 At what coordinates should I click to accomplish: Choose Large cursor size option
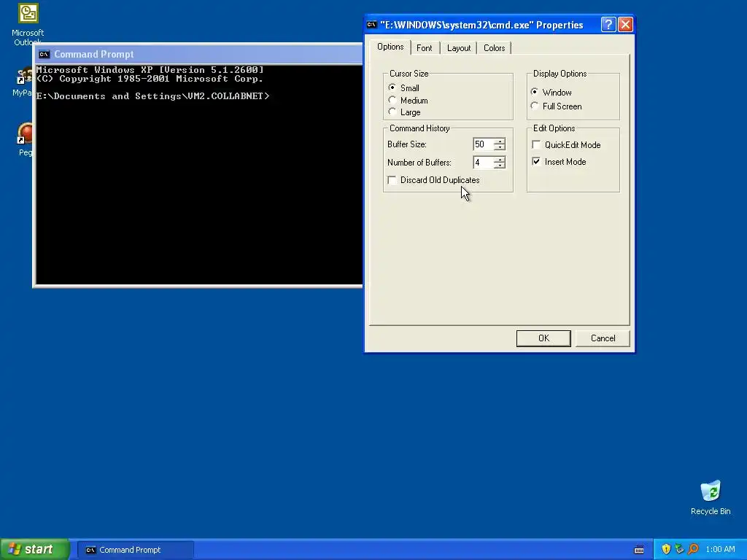click(392, 112)
